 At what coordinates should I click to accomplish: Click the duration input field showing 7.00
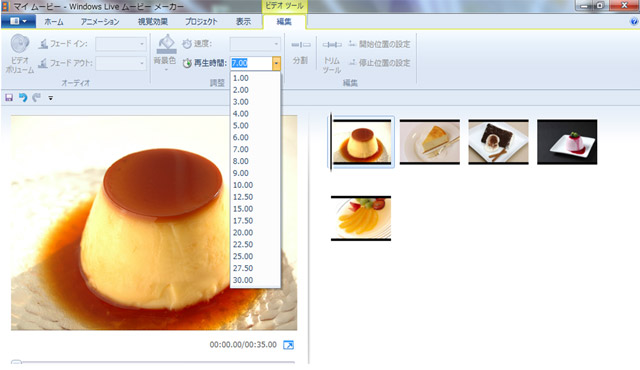pos(251,63)
